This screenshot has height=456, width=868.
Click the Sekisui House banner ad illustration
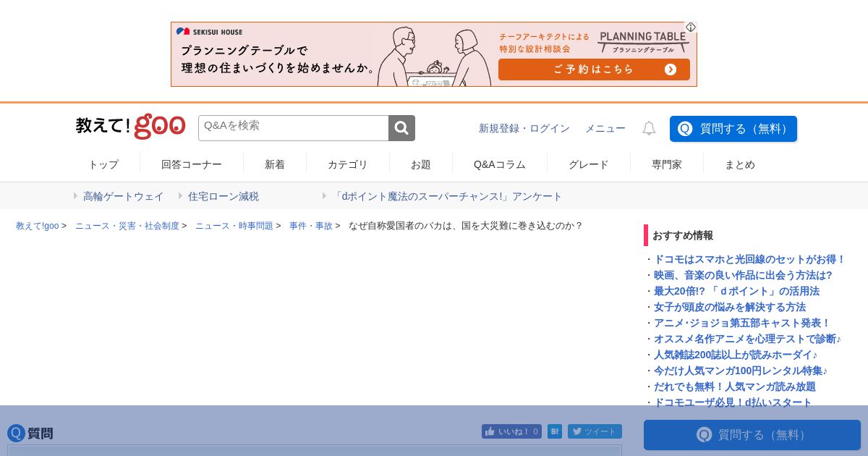tap(434, 55)
